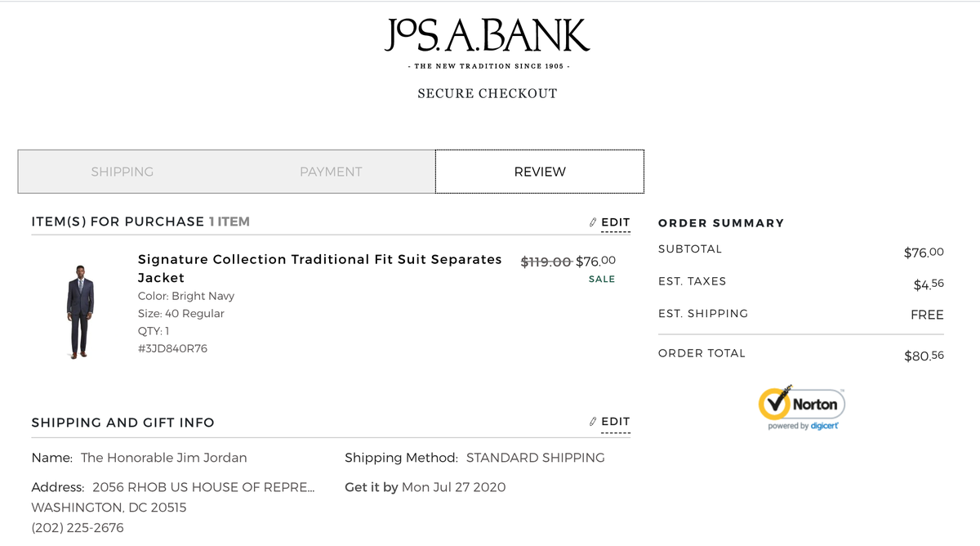Click the 'Color: Bright Navy' text
This screenshot has width=980, height=546.
tap(186, 296)
